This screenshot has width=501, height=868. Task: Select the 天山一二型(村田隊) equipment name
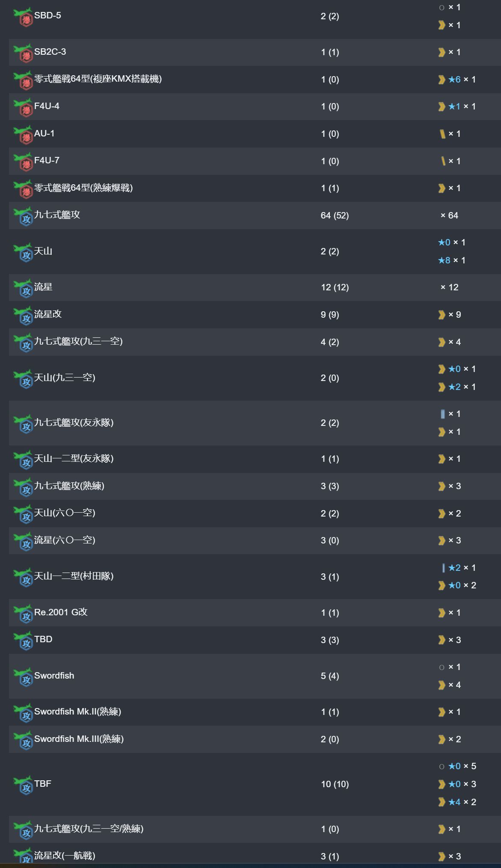[74, 576]
